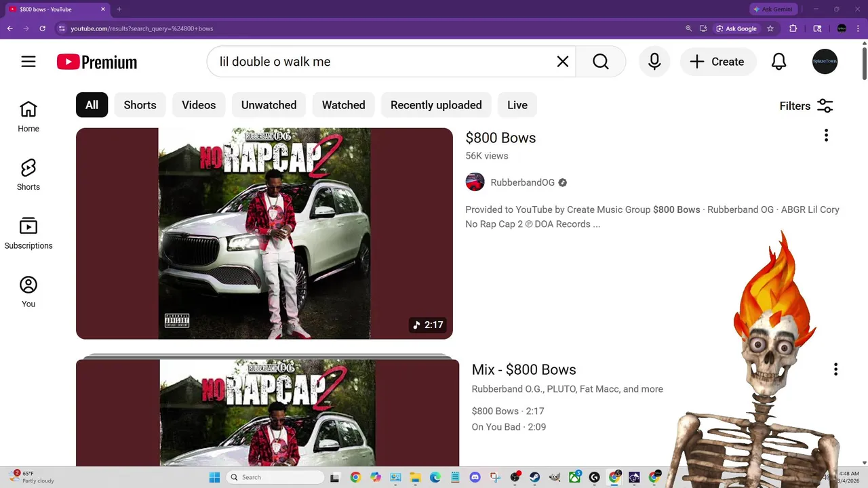This screenshot has height=488, width=868.
Task: Open Chrome's three-dot menu
Action: coord(858,28)
